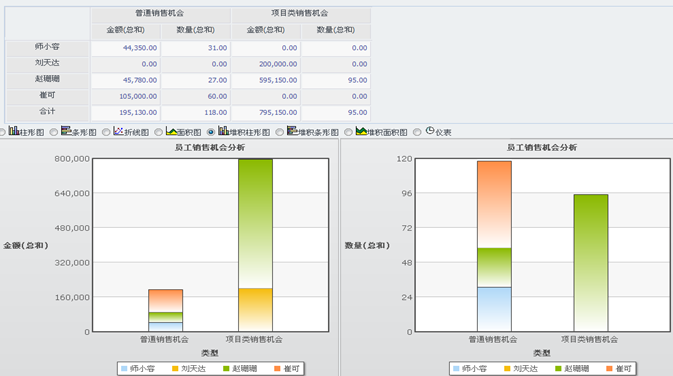673x376 pixels.
Task: Click right chart title 员工销售机会分析
Action: (x=542, y=148)
